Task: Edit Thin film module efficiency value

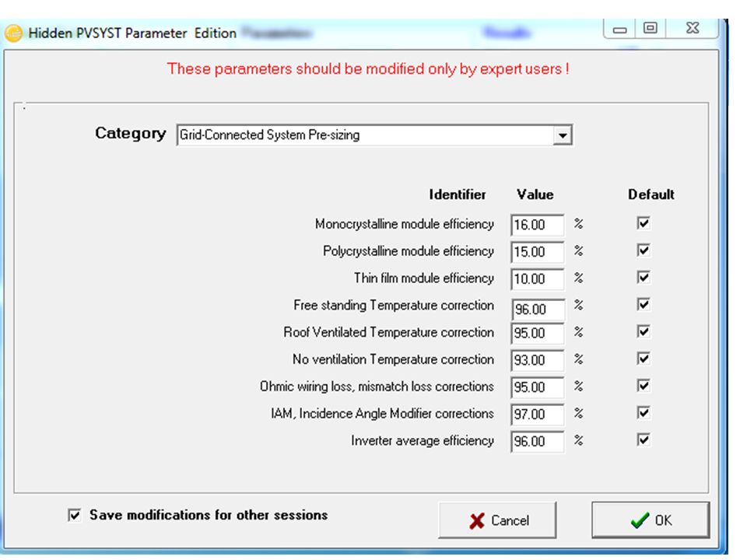Action: click(538, 279)
